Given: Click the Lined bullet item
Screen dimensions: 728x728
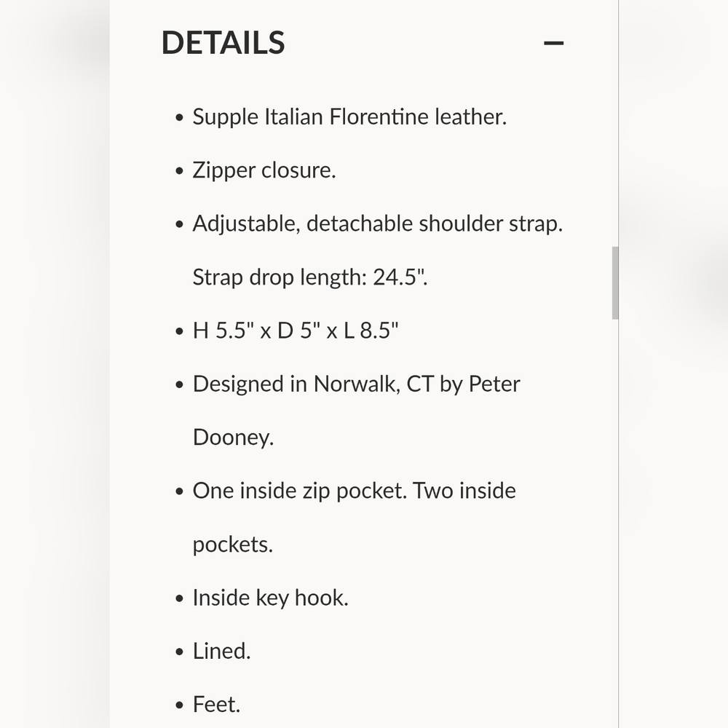Looking at the screenshot, I should coord(221,651).
